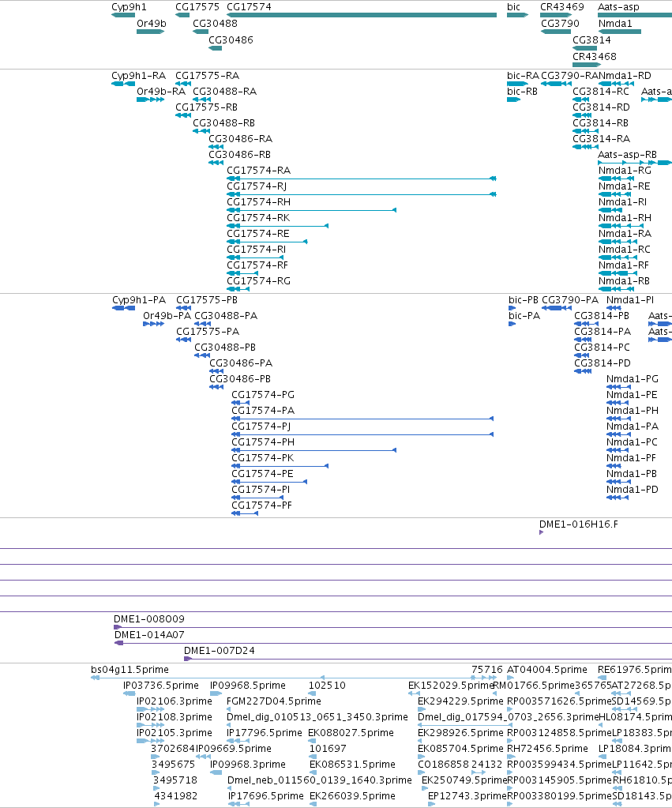672x808 pixels.
Task: Click protein bic-PB
Action: click(x=523, y=300)
